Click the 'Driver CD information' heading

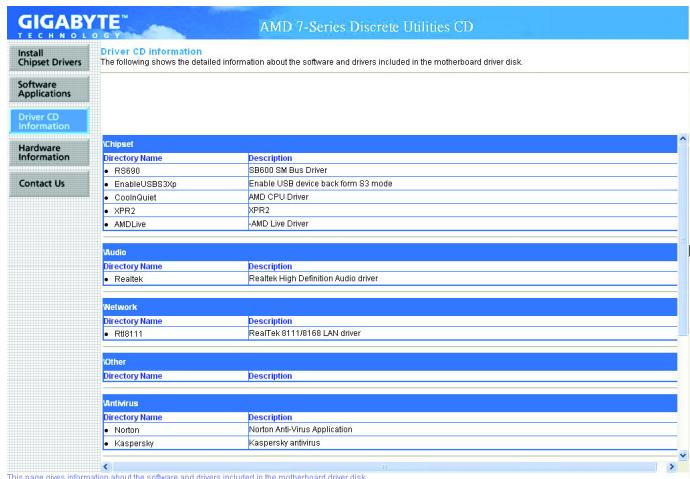151,51
